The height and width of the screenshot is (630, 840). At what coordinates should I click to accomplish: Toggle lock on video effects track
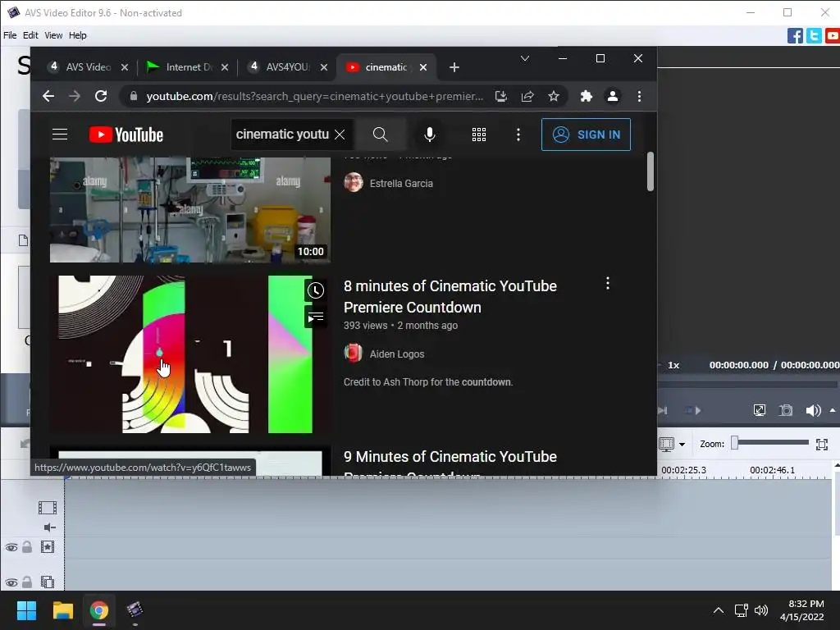point(27,547)
